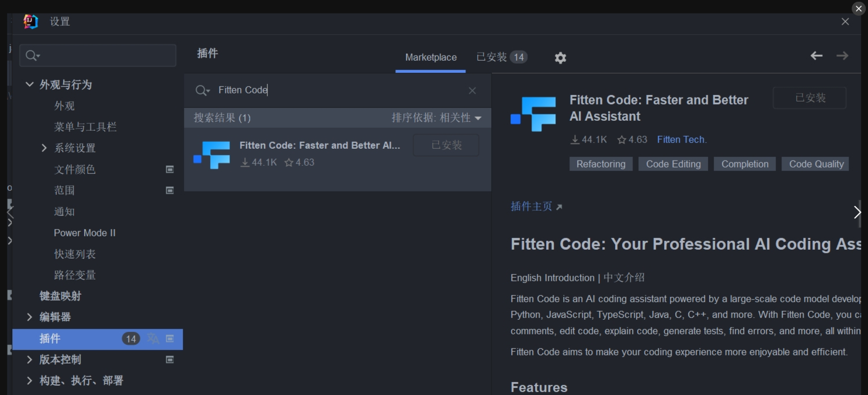Click the project-level icon beside 范围
Viewport: 868px width, 395px height.
[169, 190]
